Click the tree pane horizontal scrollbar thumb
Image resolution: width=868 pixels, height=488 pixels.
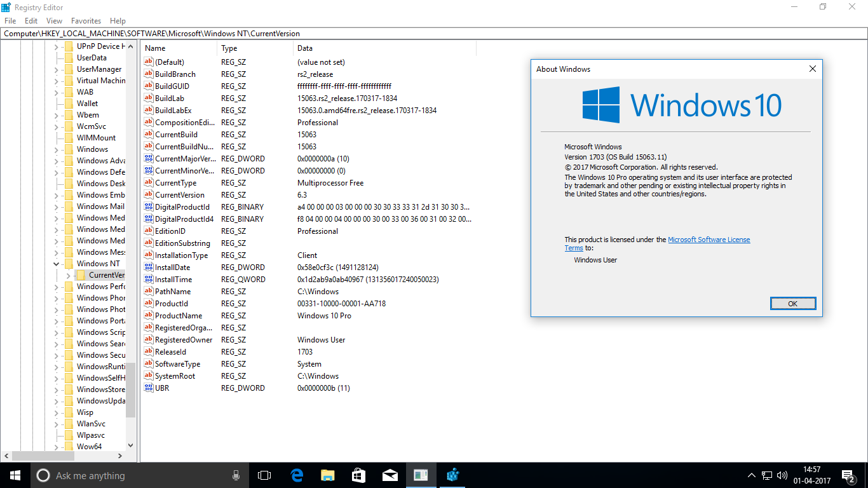coord(44,456)
